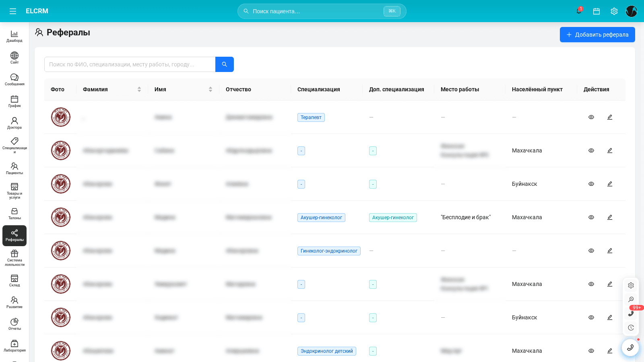Viewport: 644px width, 362px height.
Task: Open Товары и услуги in the sidebar
Action: pyautogui.click(x=14, y=191)
